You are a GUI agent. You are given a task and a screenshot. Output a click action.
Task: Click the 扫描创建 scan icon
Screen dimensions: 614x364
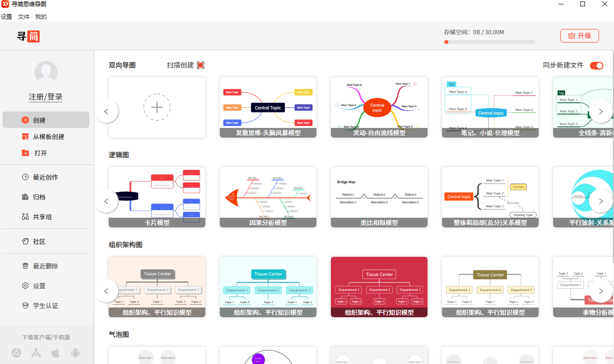[201, 64]
